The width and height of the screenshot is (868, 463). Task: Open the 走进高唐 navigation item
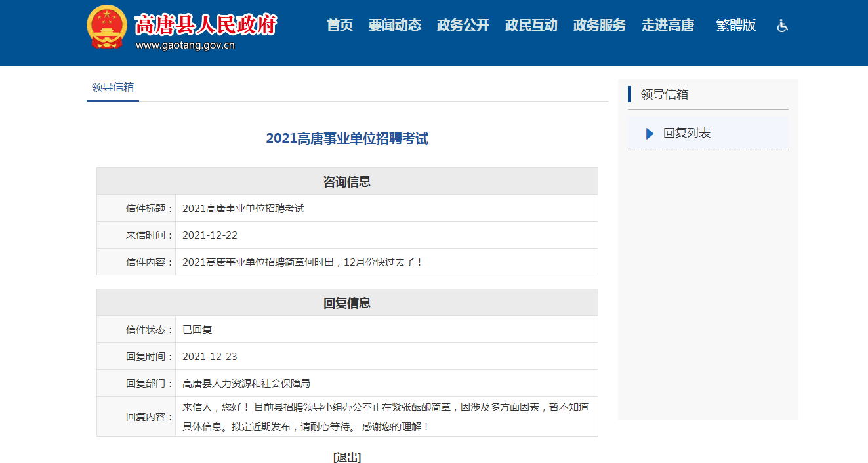(667, 26)
